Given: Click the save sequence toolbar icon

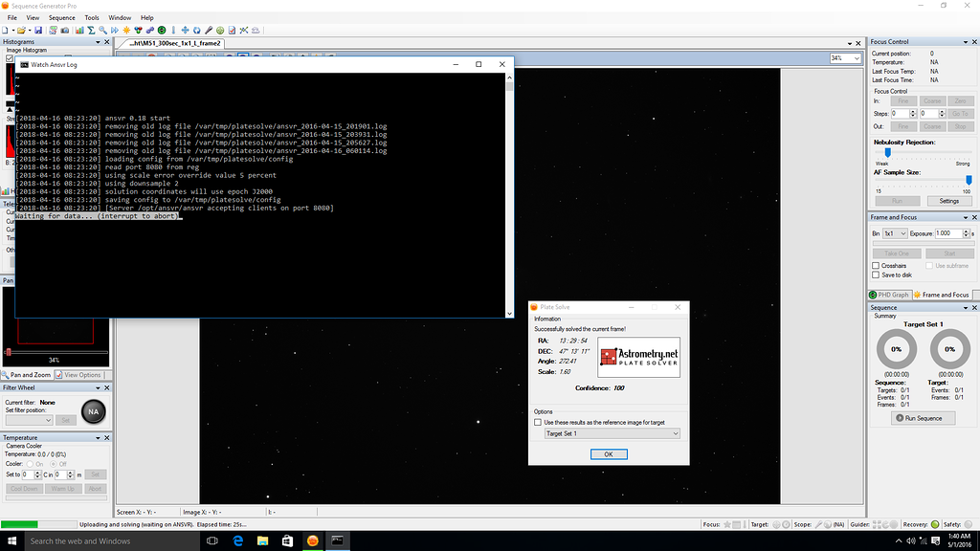Looking at the screenshot, I should click(x=39, y=30).
